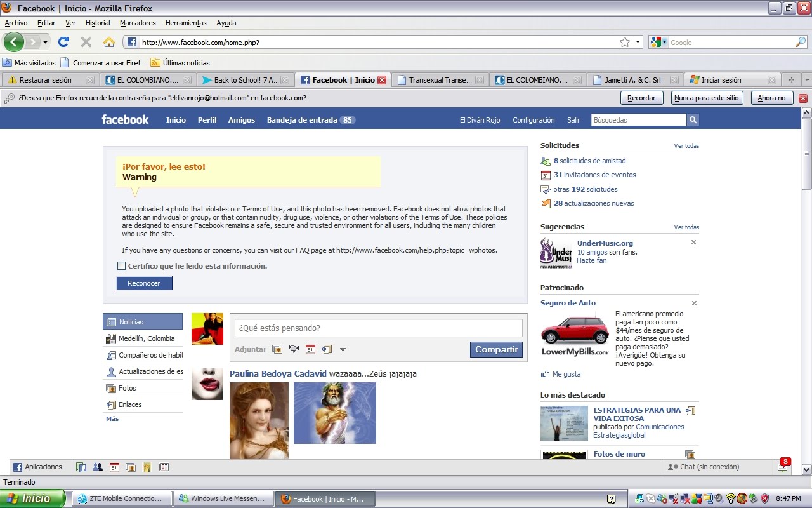Open the list all tabs dropdown

tap(807, 80)
